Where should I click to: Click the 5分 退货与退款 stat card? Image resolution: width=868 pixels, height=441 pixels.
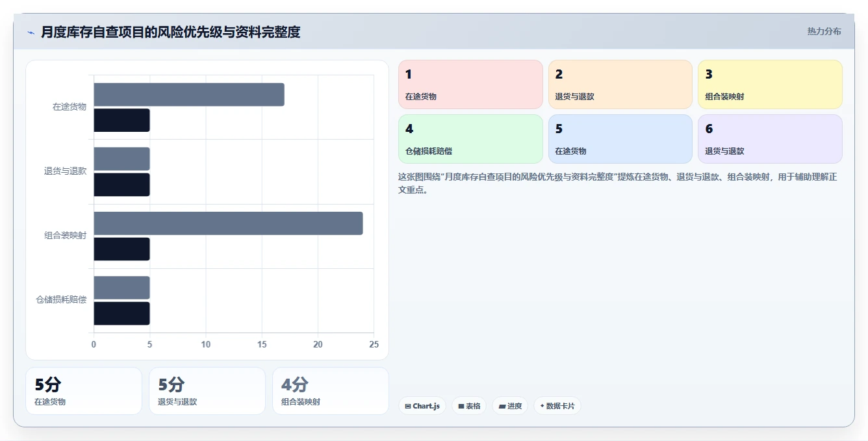(x=207, y=391)
